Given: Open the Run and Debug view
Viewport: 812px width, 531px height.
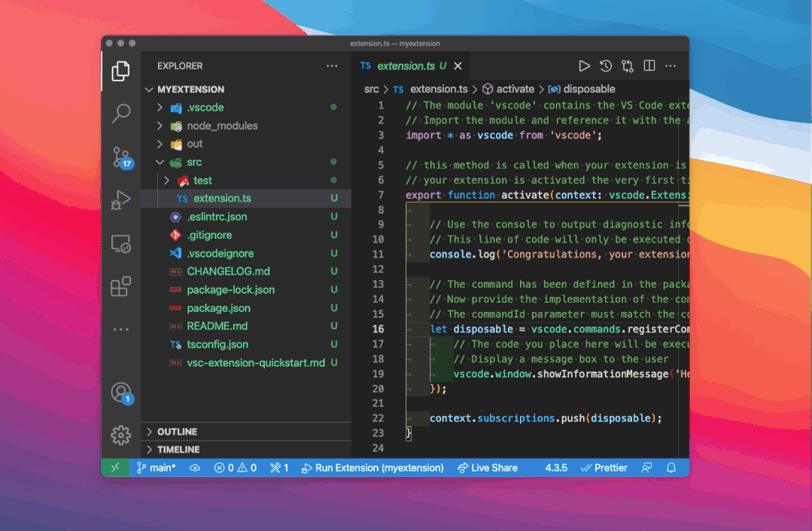Looking at the screenshot, I should (120, 200).
